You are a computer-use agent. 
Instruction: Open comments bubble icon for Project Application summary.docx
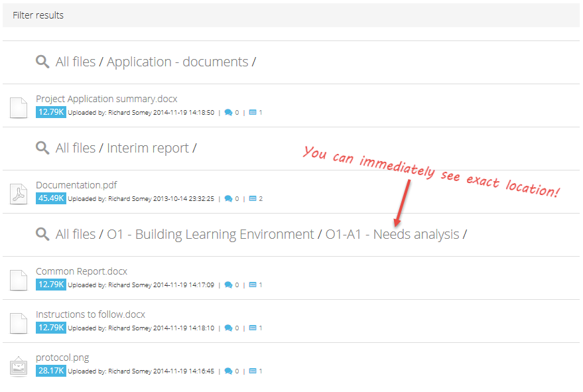(228, 112)
